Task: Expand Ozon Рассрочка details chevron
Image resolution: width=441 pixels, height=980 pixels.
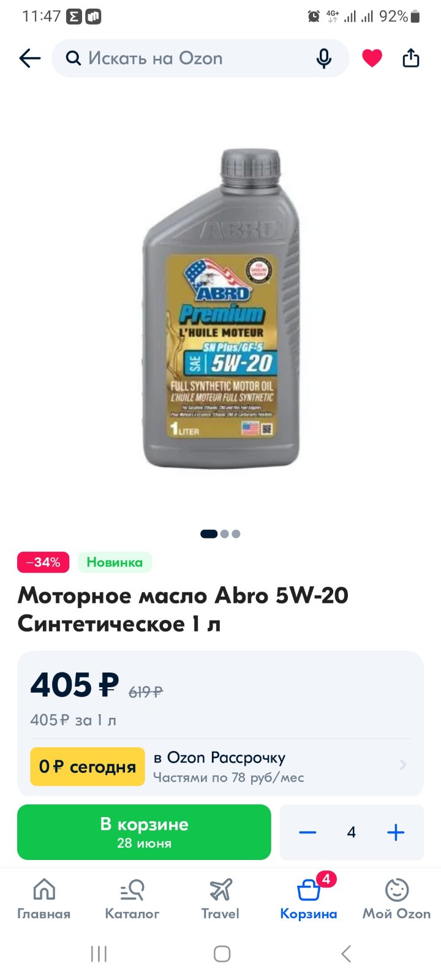Action: pyautogui.click(x=403, y=765)
